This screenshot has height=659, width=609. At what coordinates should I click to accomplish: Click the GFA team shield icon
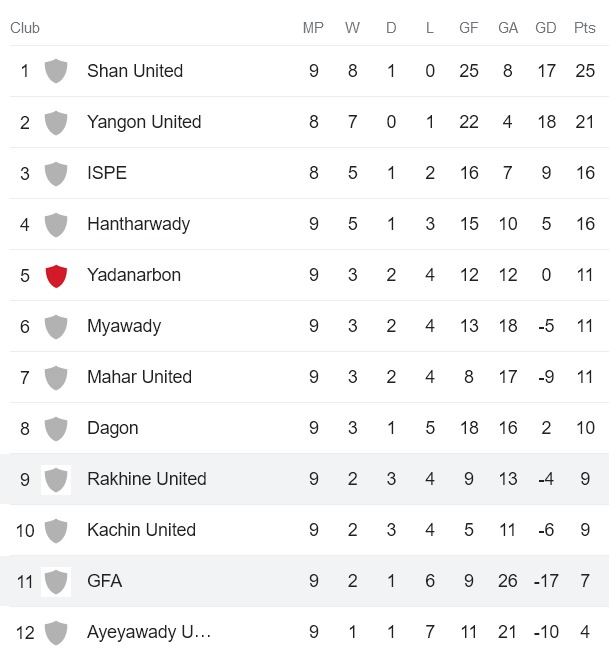(x=56, y=581)
